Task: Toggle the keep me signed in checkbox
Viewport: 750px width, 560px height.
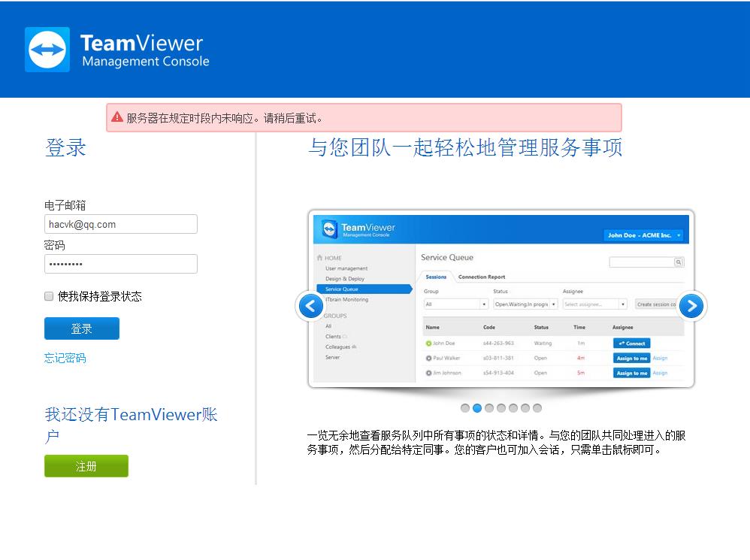Action: pos(49,296)
